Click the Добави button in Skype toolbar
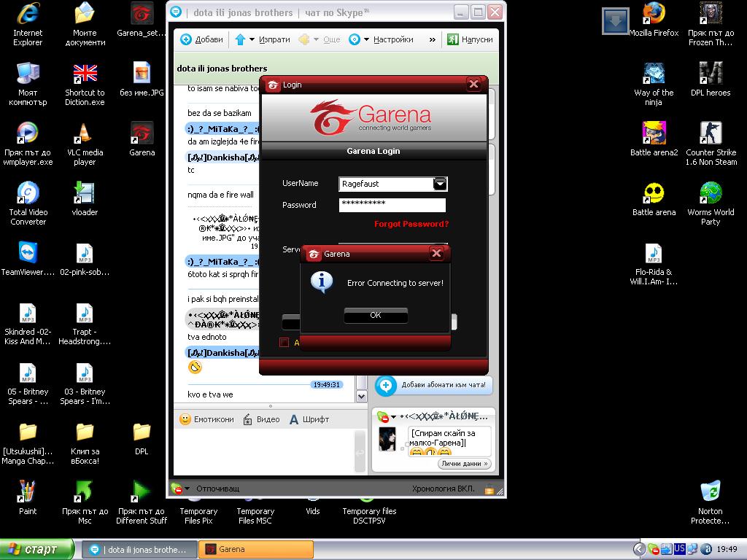Viewport: 747px width, 560px height. [x=202, y=39]
